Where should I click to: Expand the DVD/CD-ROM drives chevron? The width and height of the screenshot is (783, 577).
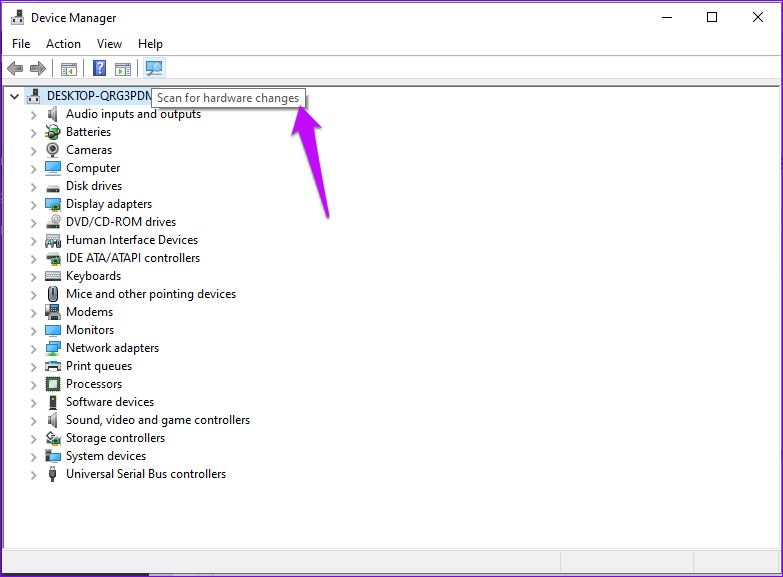point(33,223)
